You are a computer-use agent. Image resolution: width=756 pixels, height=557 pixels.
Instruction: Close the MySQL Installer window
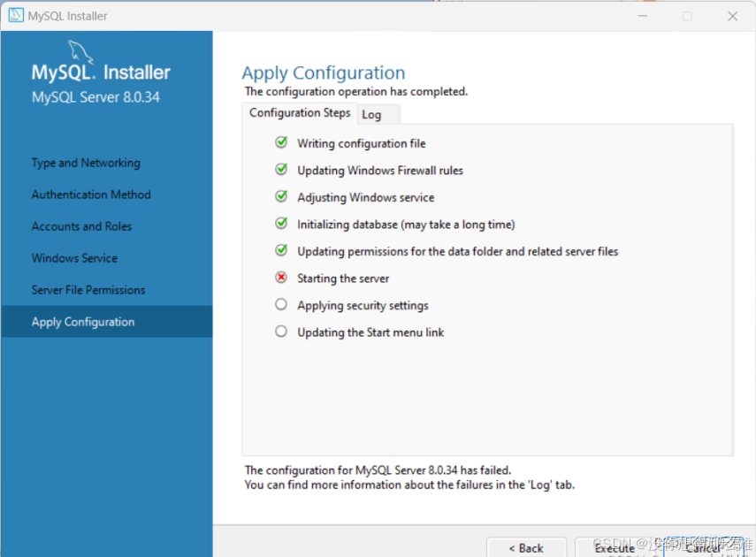coord(732,16)
